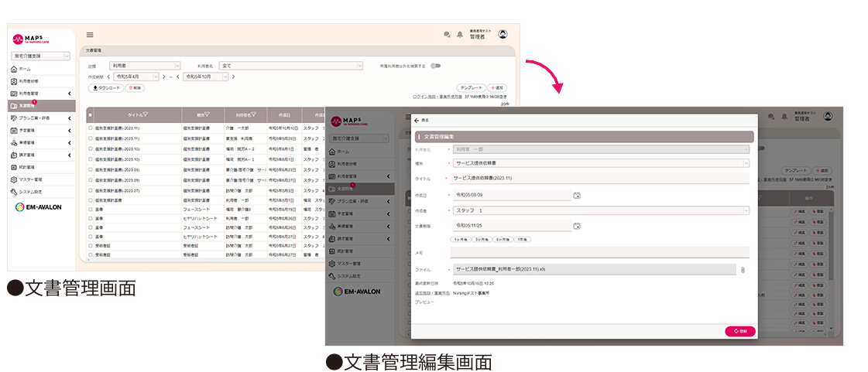
Task: Open ホーム in the list screen sidebar
Action: [42, 69]
